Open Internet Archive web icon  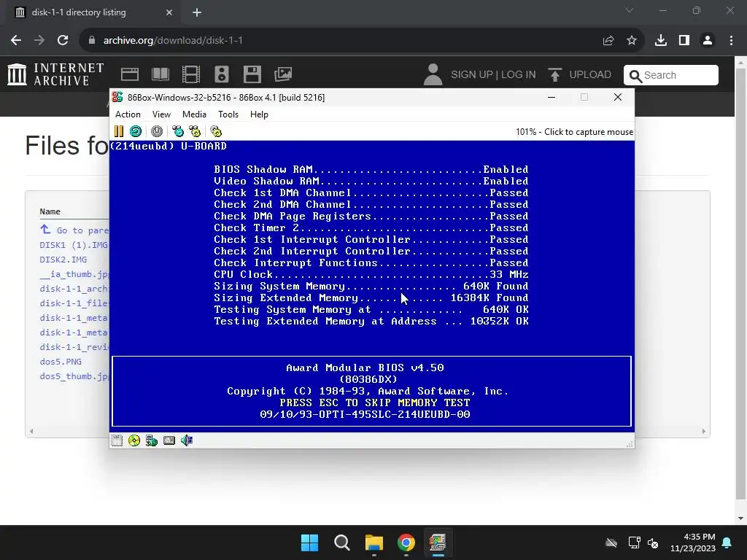(130, 74)
